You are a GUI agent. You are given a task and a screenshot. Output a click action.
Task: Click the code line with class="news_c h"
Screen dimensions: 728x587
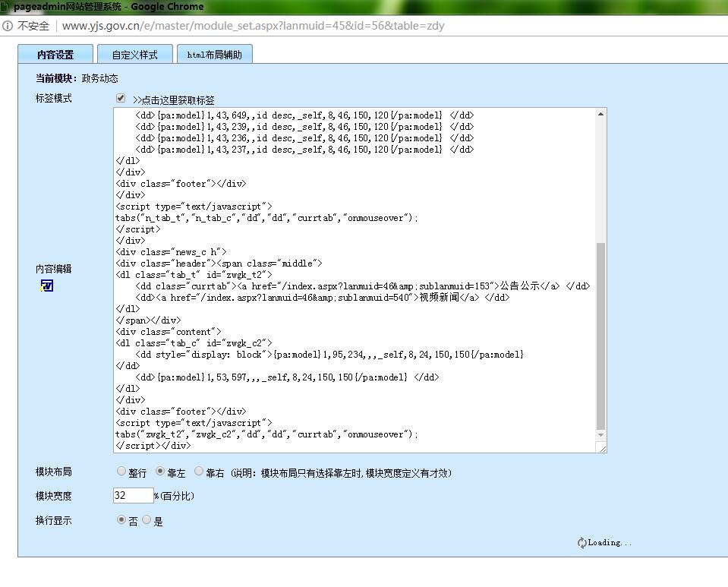[x=172, y=251]
